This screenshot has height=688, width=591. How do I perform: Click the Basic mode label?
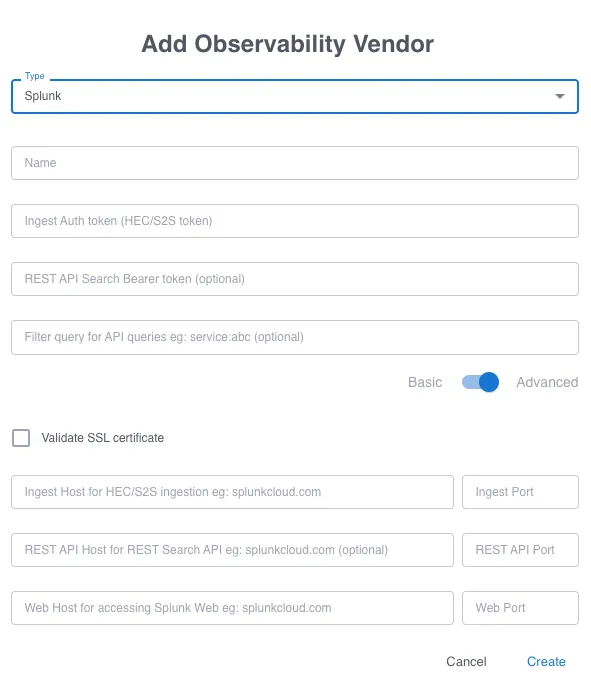pyautogui.click(x=425, y=382)
